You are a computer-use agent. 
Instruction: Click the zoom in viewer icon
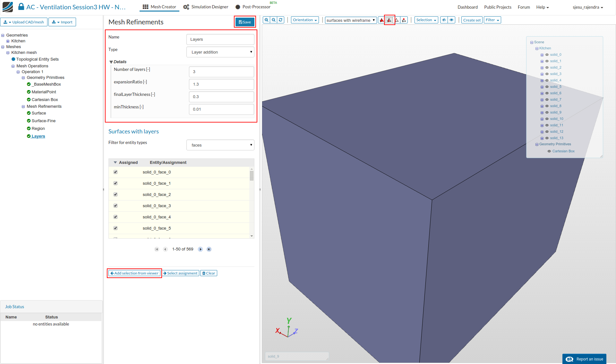pyautogui.click(x=266, y=20)
